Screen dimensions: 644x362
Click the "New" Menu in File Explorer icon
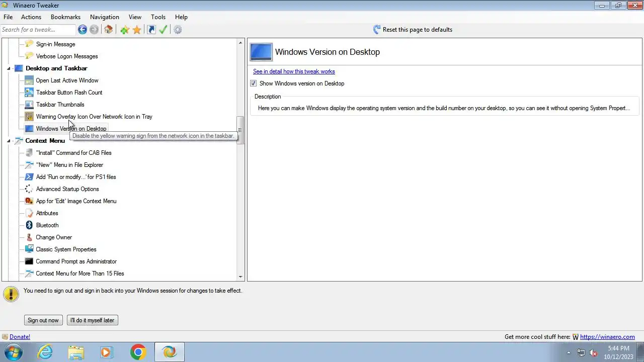[x=29, y=165]
